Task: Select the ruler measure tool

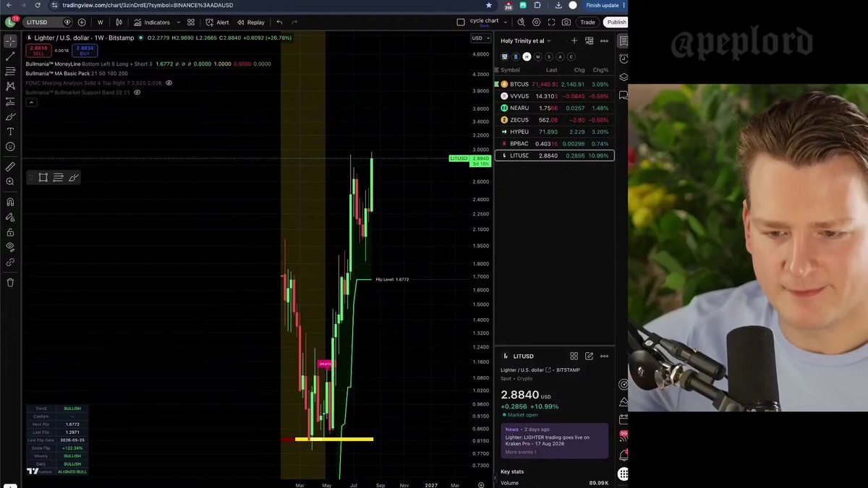Action: 10,167
